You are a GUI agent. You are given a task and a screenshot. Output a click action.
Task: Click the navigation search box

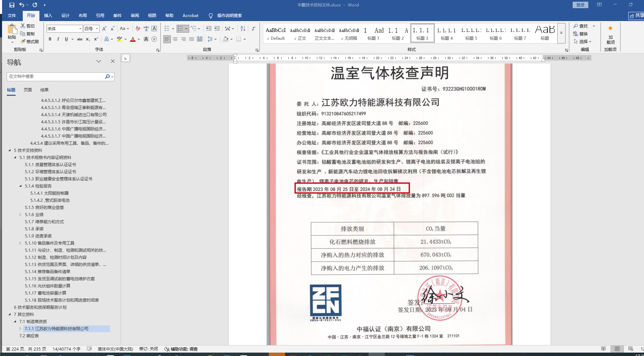pyautogui.click(x=56, y=76)
